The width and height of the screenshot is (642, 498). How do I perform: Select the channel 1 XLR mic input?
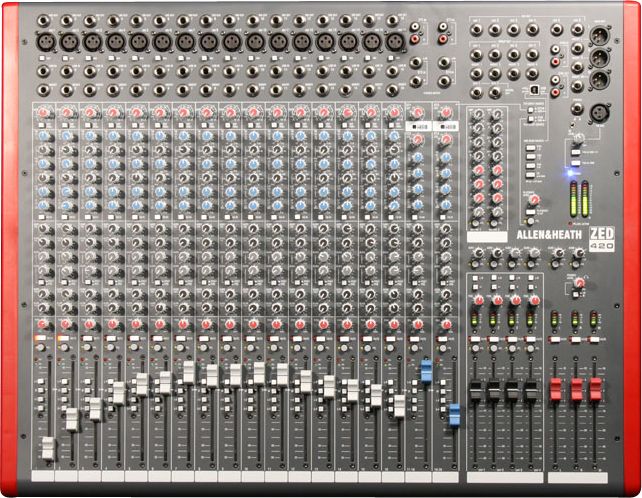pos(46,41)
